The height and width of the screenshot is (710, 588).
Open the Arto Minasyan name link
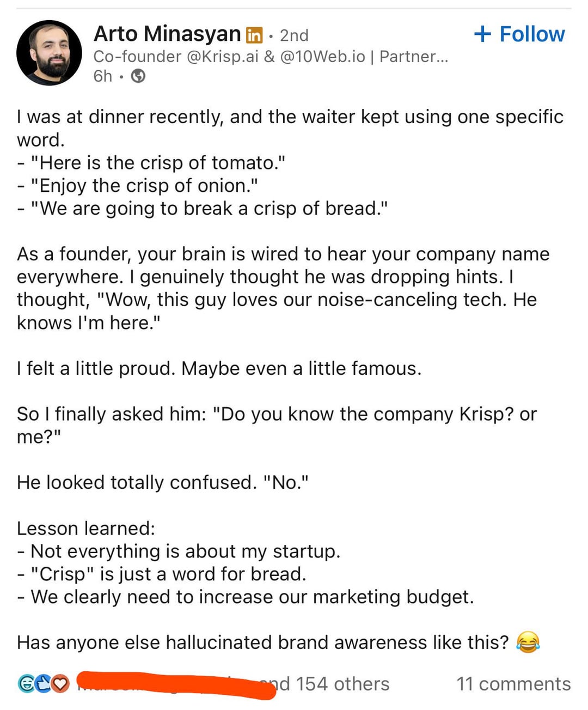[167, 34]
